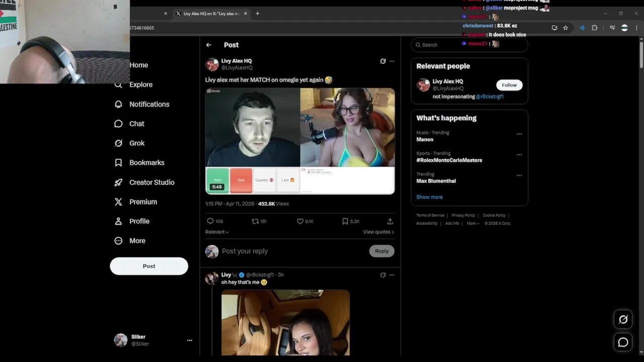Open Explore from the sidebar
This screenshot has height=362, width=644.
(141, 84)
